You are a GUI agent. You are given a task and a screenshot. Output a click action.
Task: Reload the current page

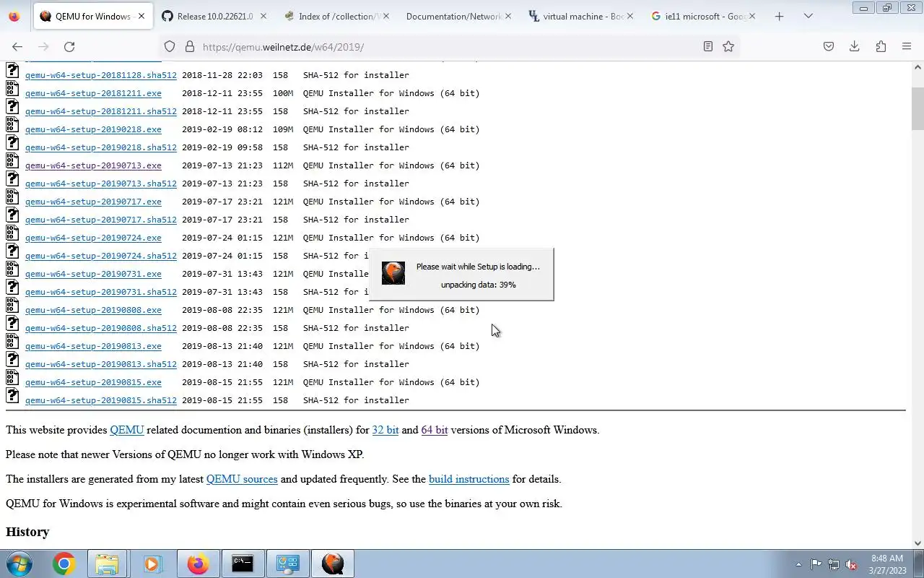click(69, 46)
